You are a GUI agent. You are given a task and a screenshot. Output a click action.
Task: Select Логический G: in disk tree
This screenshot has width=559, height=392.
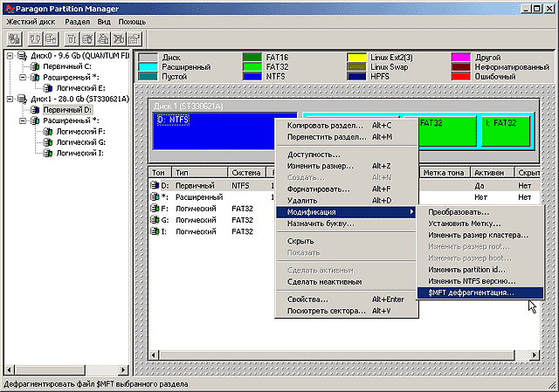(80, 142)
